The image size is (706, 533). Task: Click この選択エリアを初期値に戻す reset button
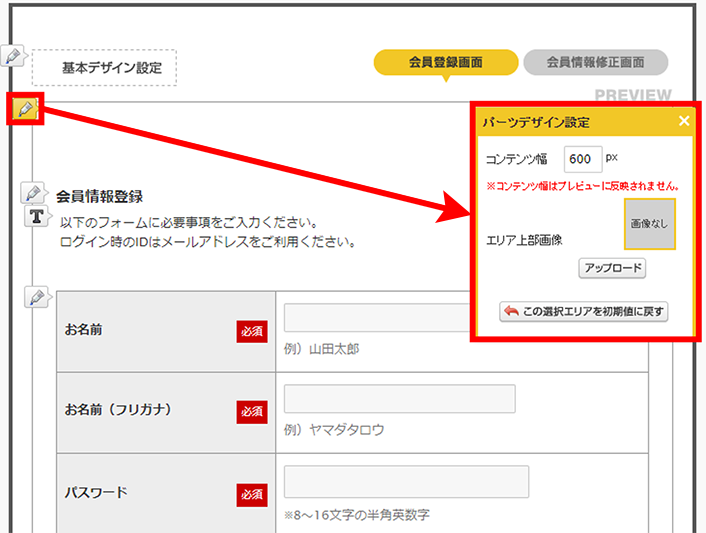pyautogui.click(x=585, y=311)
